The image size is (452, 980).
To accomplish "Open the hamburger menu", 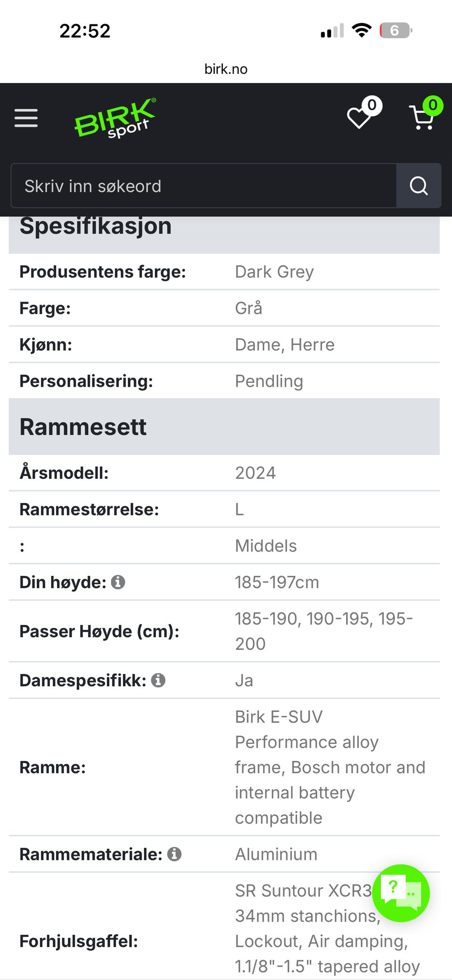I will pyautogui.click(x=26, y=118).
